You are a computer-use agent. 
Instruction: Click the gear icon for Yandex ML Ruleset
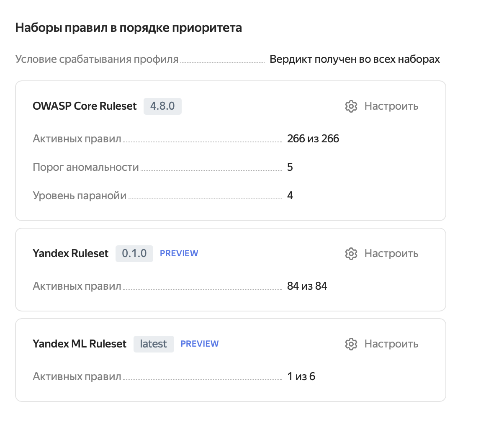pos(351,344)
